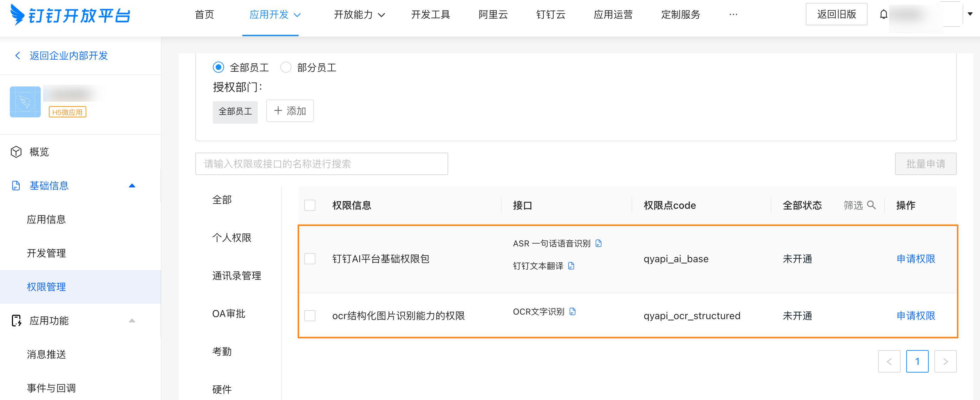Click the H5微应用 tag label
The width and height of the screenshot is (980, 400).
[67, 112]
